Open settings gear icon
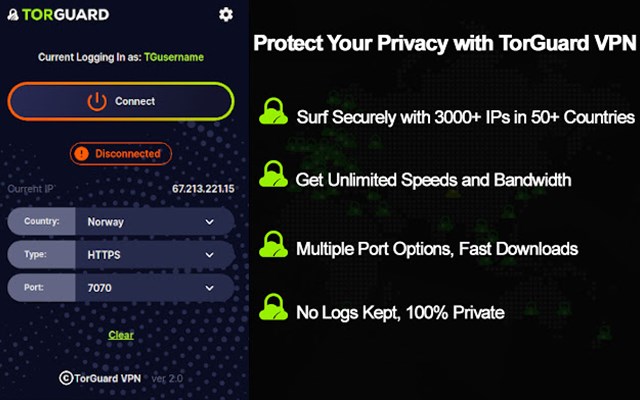640x400 pixels. 225,14
